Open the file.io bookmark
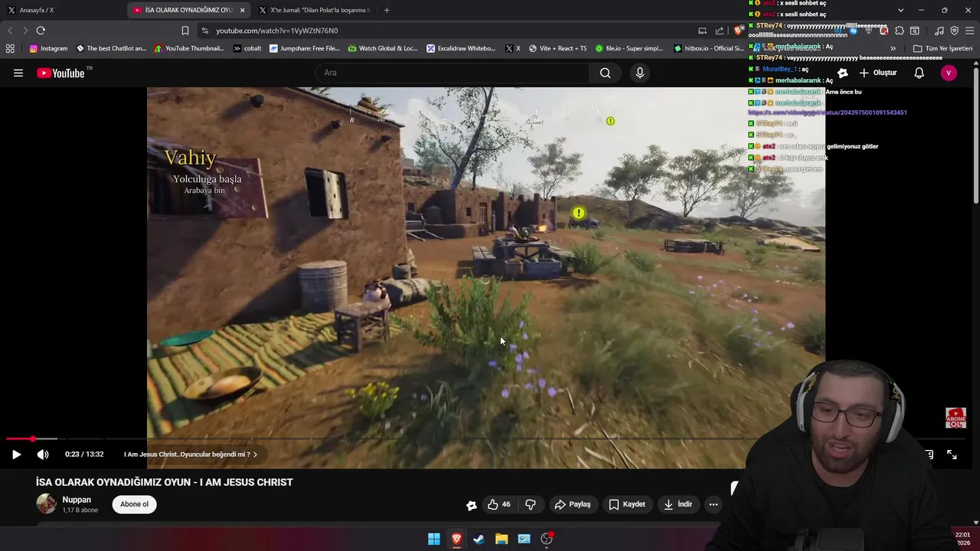The width and height of the screenshot is (980, 551). (x=629, y=48)
